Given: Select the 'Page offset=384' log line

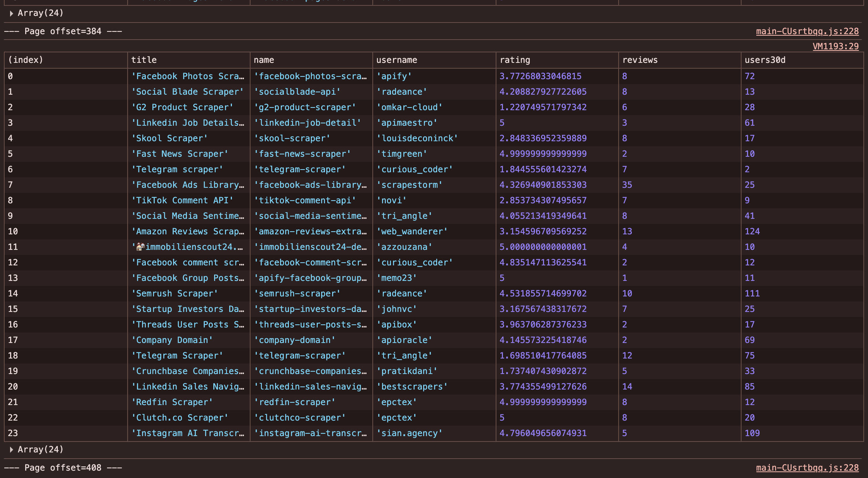Looking at the screenshot, I should tap(63, 31).
